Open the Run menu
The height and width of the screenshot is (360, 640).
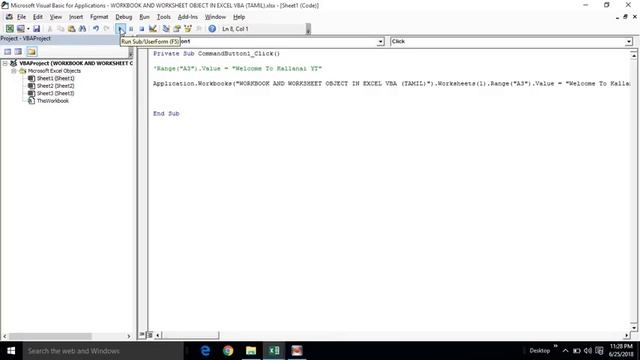click(x=144, y=17)
